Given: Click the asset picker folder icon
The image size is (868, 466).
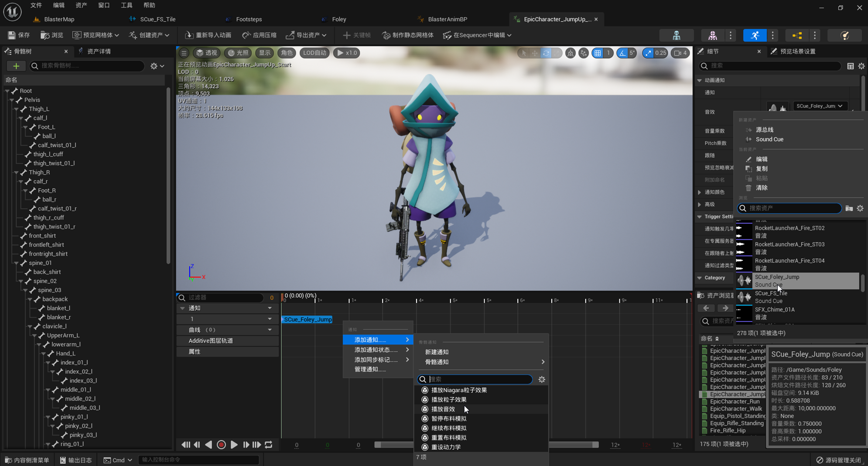Looking at the screenshot, I should (x=849, y=209).
